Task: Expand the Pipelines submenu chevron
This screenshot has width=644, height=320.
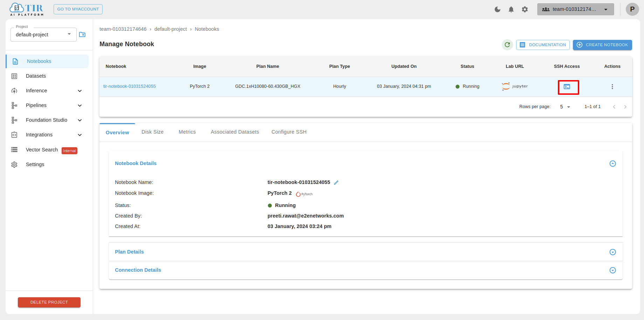Action: (80, 106)
